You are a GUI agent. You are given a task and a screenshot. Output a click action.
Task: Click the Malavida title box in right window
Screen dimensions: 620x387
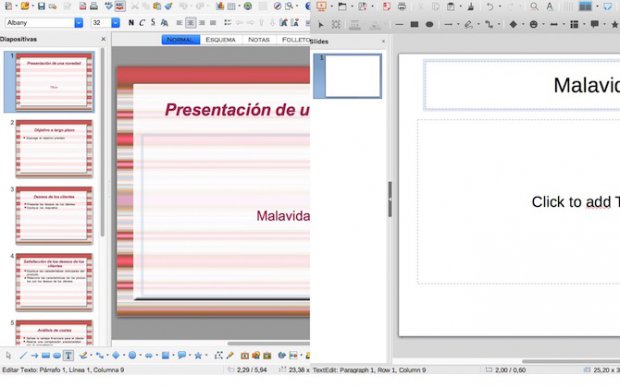[522, 85]
